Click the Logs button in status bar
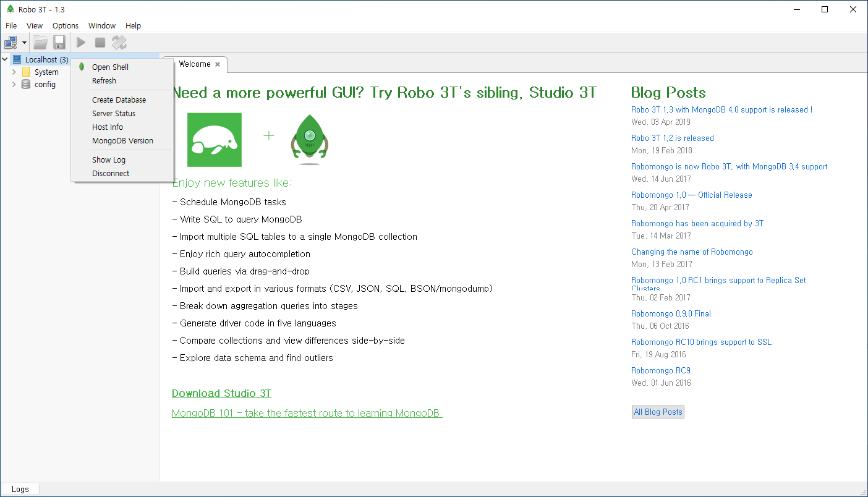This screenshot has width=868, height=497. pyautogui.click(x=20, y=489)
